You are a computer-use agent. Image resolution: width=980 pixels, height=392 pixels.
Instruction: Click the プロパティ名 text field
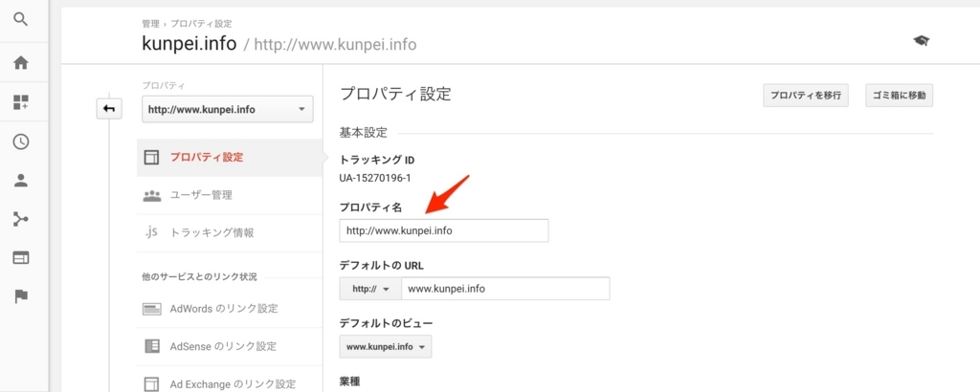coord(444,230)
